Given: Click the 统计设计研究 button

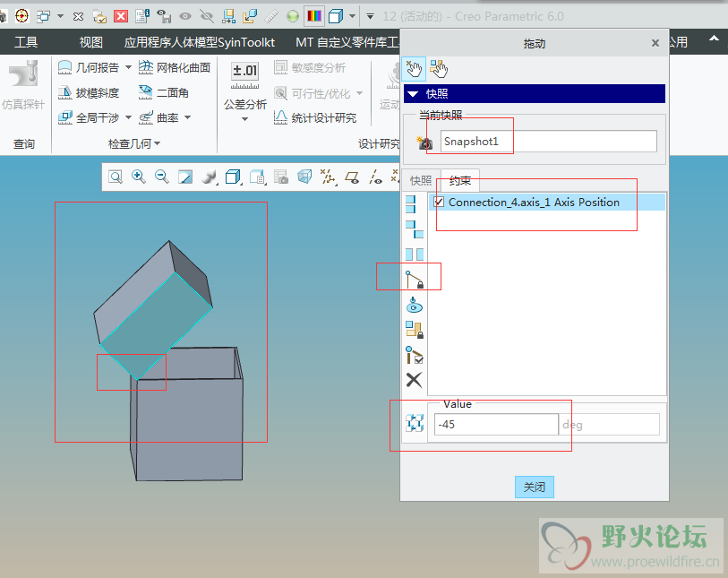Looking at the screenshot, I should pos(315,118).
